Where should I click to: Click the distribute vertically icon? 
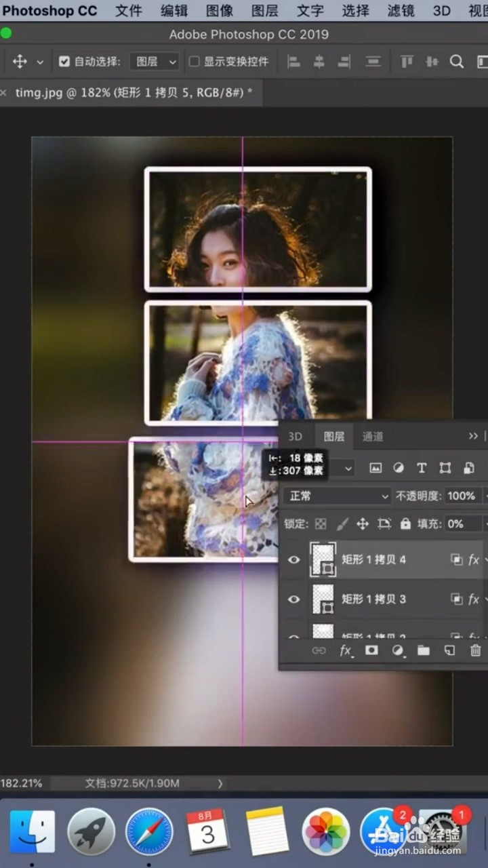pyautogui.click(x=373, y=62)
